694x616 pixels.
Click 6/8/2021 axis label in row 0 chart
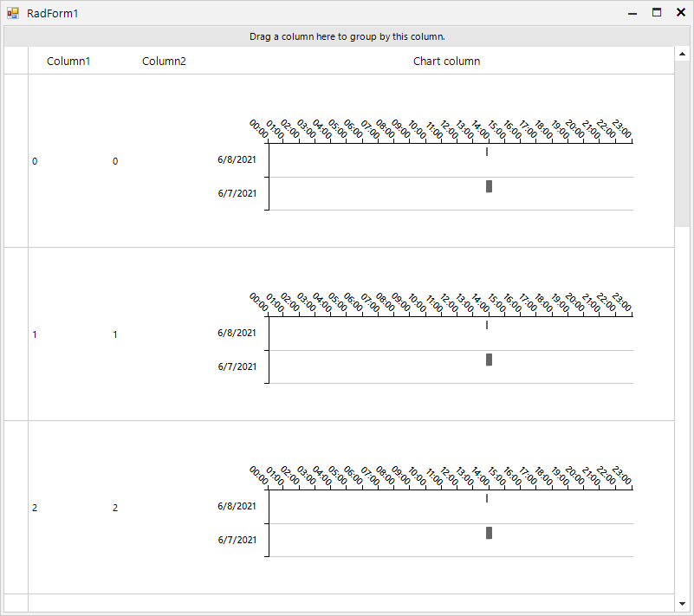pyautogui.click(x=237, y=159)
